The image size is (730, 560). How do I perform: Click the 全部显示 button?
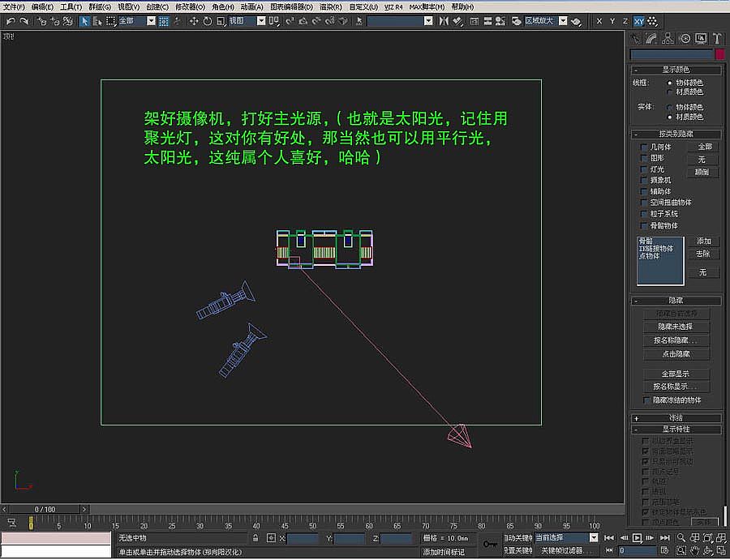coord(676,374)
